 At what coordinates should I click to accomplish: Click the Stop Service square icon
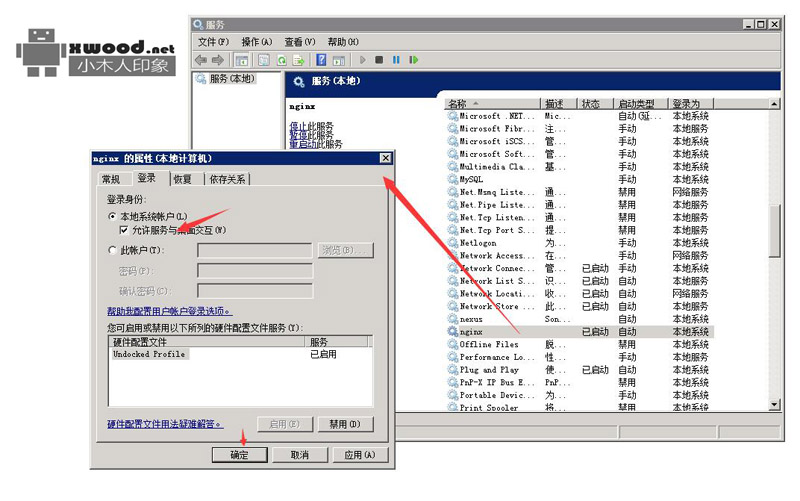click(379, 60)
